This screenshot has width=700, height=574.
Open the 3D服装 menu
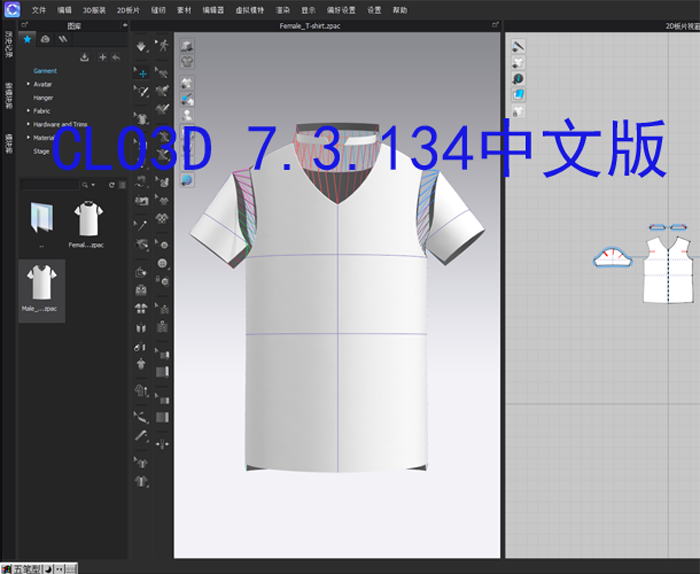click(x=94, y=10)
